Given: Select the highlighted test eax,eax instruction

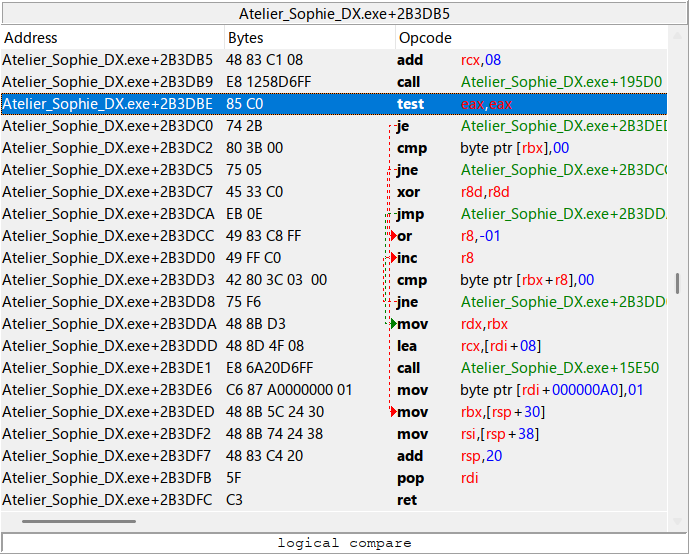Looking at the screenshot, I should (410, 104).
